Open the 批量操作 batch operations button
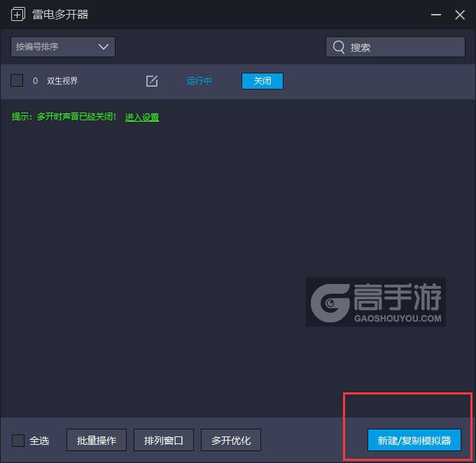The height and width of the screenshot is (463, 476). point(97,440)
